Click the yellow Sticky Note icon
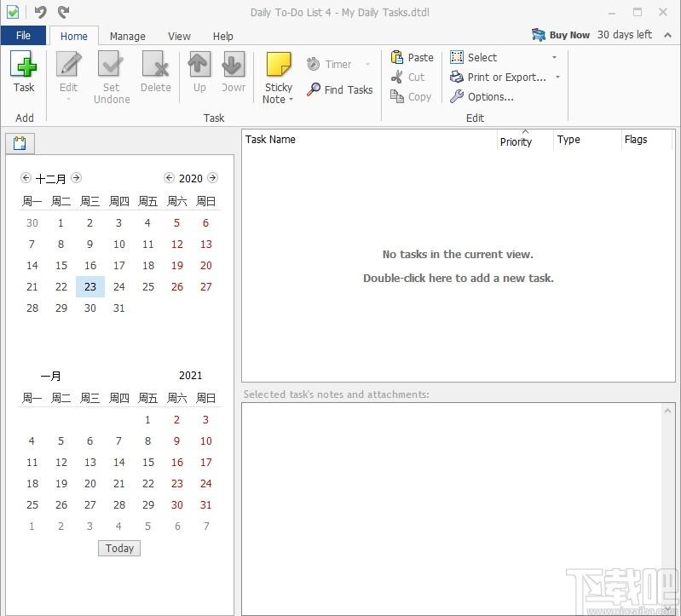The image size is (681, 616). [x=279, y=65]
